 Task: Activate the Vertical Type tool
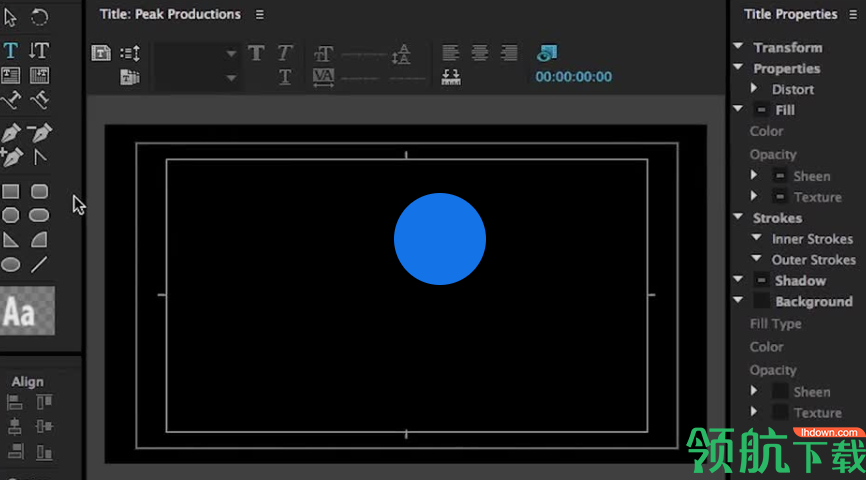click(x=39, y=50)
